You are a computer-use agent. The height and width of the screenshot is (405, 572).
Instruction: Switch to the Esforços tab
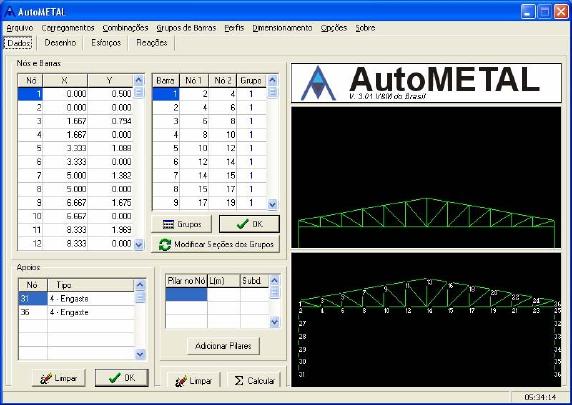[106, 43]
